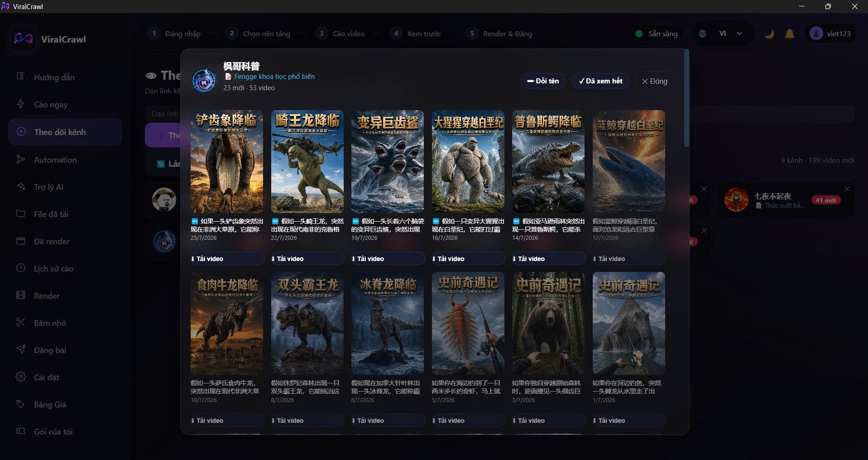Go to step 2 Chọn nền tảng
Screen dimensions: 868x460
258,34
